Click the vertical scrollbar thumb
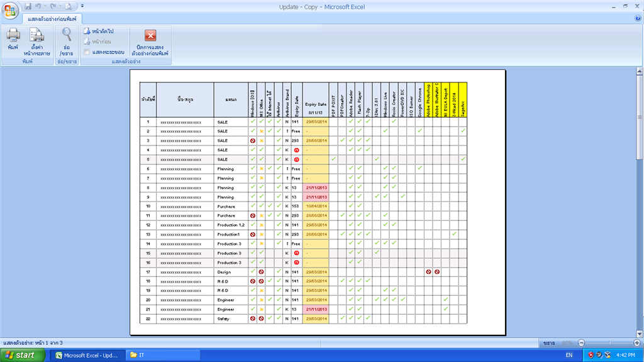Viewport: 644px width, 362px height. pos(639,117)
